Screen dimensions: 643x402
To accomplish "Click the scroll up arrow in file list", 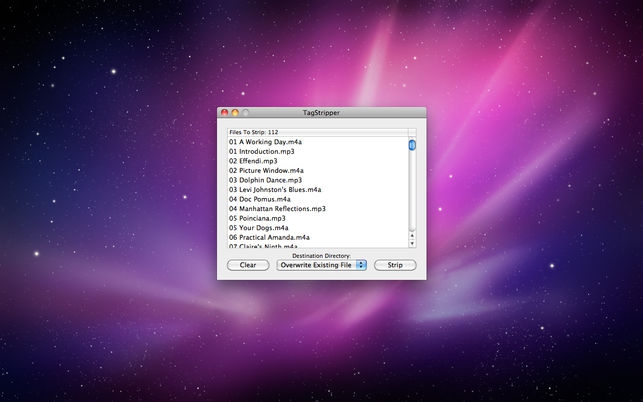I will [412, 236].
